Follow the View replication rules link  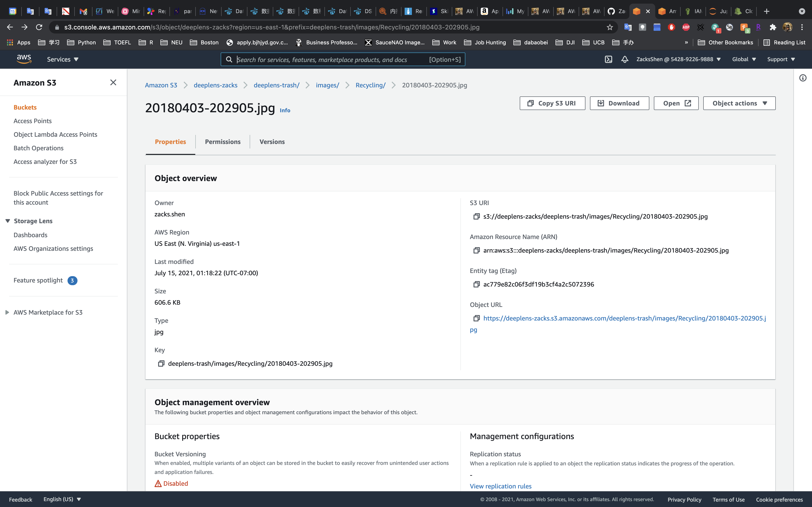(x=500, y=486)
